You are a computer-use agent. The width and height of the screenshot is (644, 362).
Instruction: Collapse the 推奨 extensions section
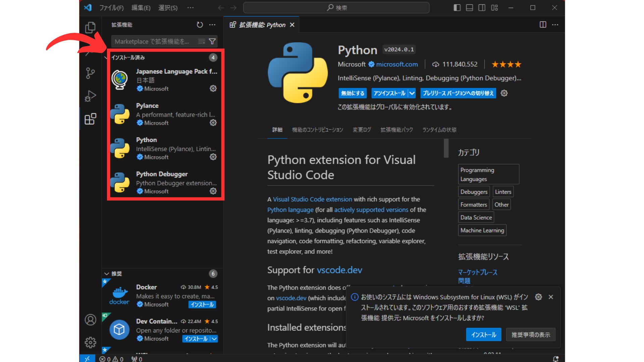(x=107, y=274)
